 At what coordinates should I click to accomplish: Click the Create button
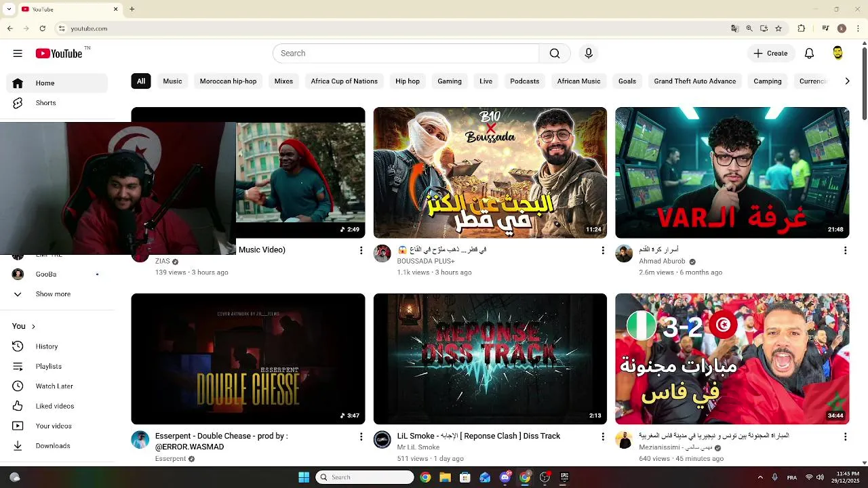(x=770, y=54)
